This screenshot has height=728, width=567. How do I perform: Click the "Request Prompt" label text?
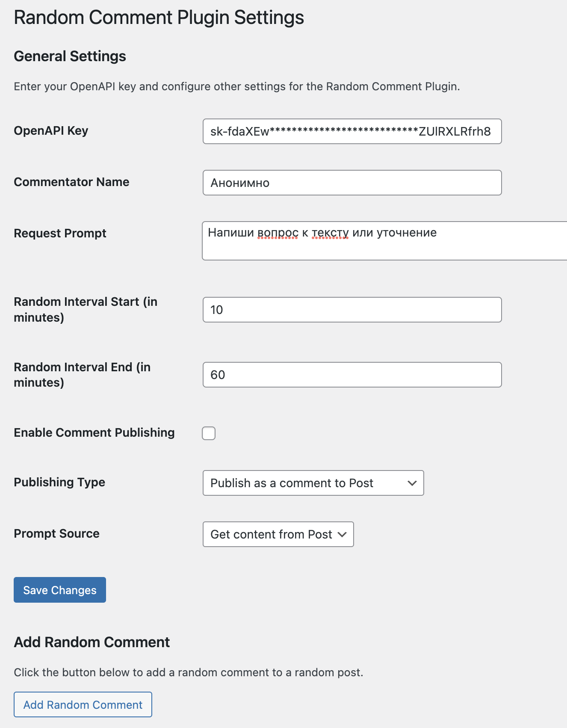(x=60, y=233)
